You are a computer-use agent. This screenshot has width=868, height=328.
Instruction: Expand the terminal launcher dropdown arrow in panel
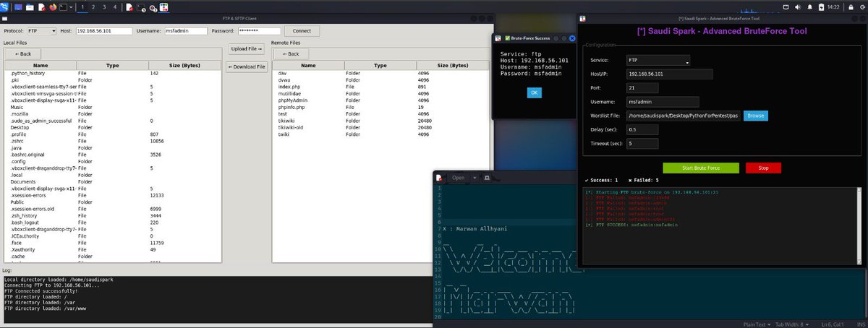click(70, 7)
